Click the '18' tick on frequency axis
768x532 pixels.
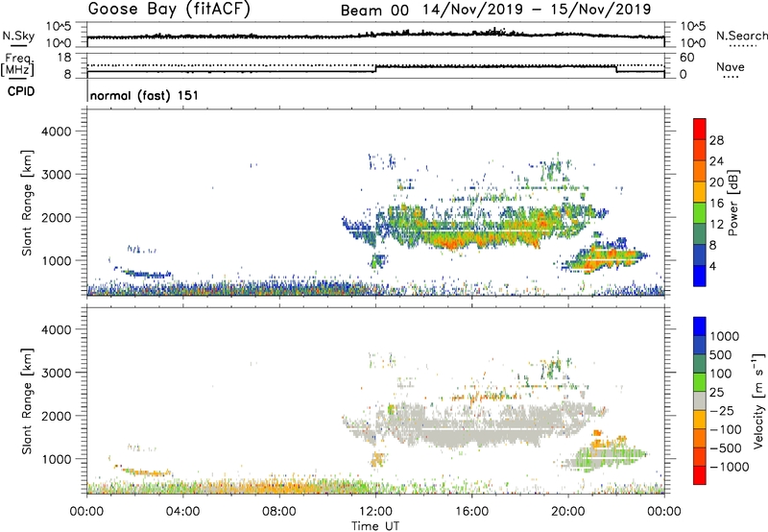(x=64, y=58)
